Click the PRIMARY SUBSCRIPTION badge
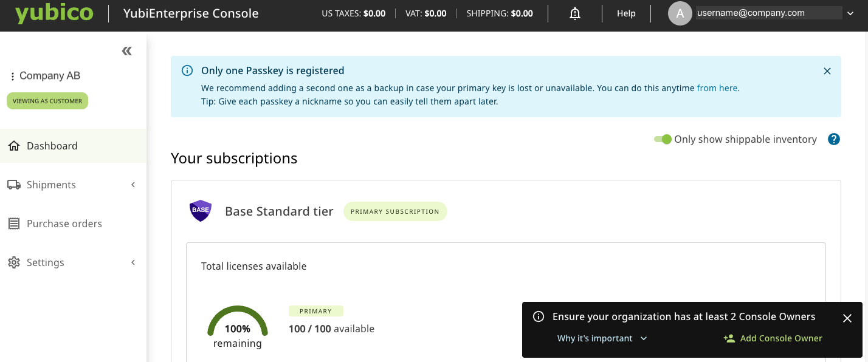 click(395, 211)
